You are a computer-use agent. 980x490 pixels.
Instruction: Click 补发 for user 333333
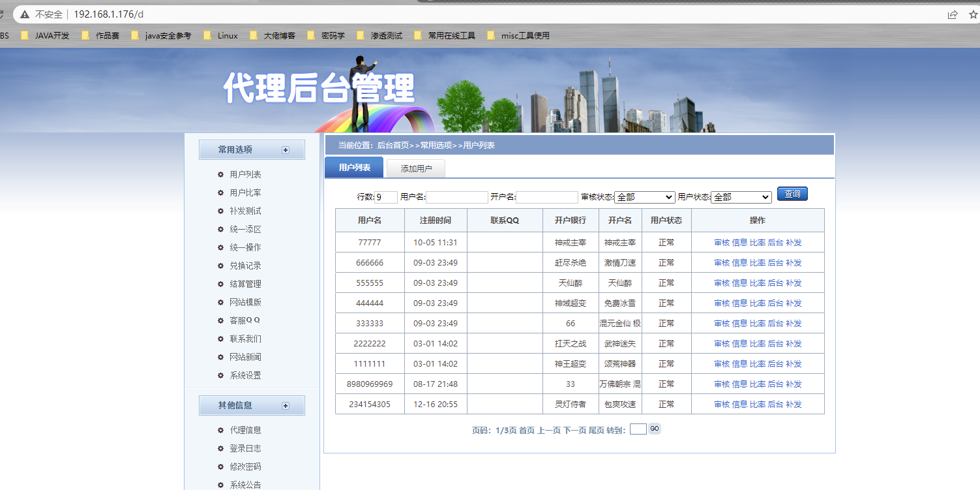[794, 324]
